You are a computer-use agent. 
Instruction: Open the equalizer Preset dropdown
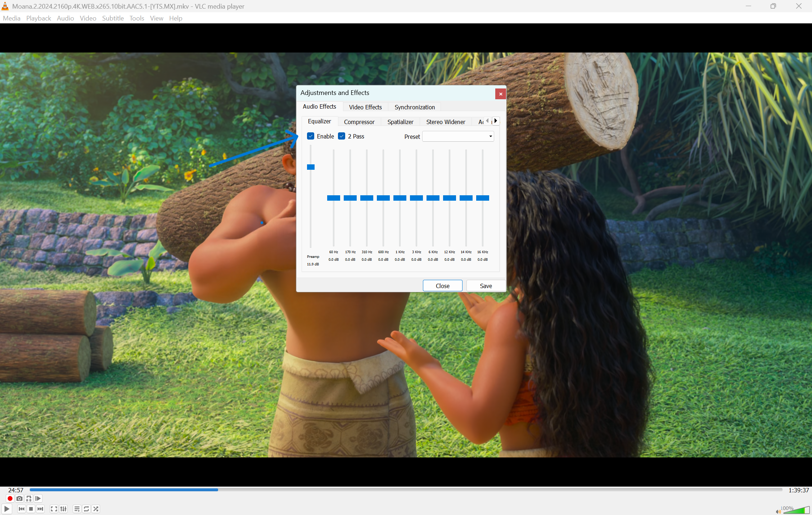[x=458, y=136]
